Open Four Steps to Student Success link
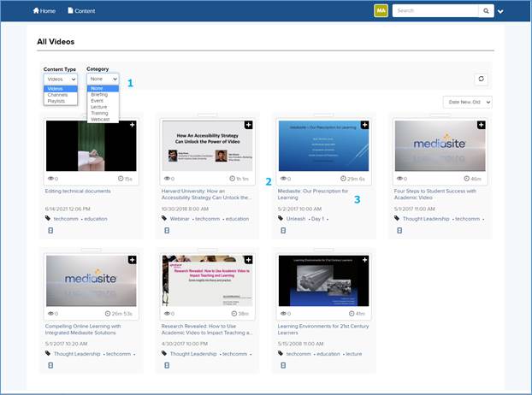This screenshot has width=532, height=395. pos(435,194)
